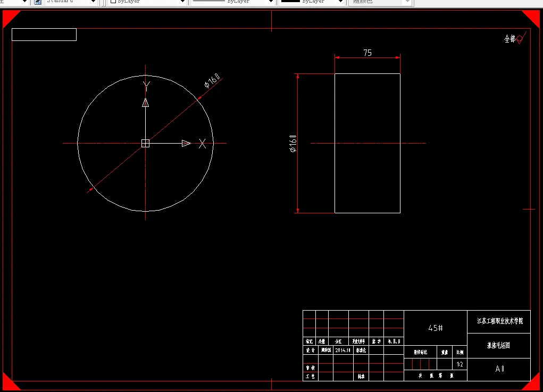Select the 工艺 label in title block
The image size is (543, 392).
[310, 377]
